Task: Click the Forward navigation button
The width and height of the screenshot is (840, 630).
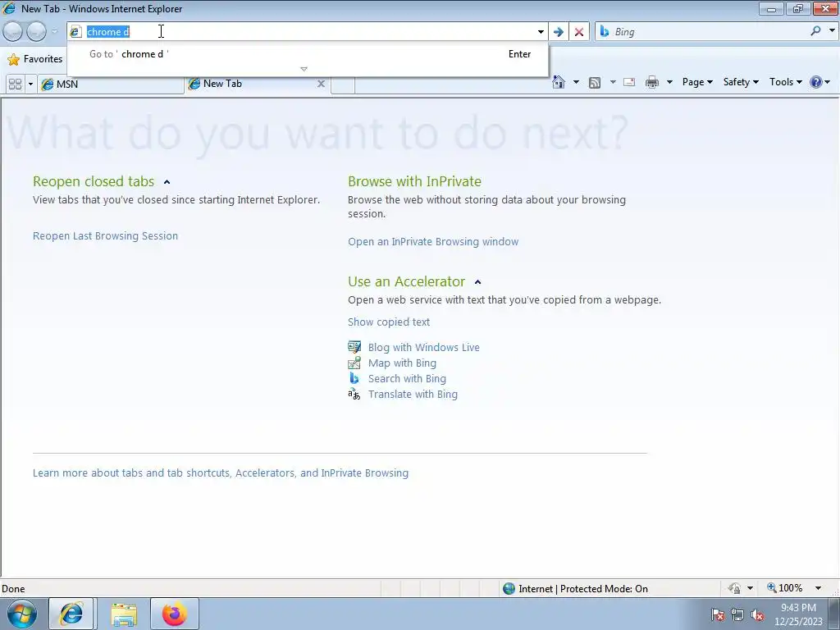Action: point(36,32)
